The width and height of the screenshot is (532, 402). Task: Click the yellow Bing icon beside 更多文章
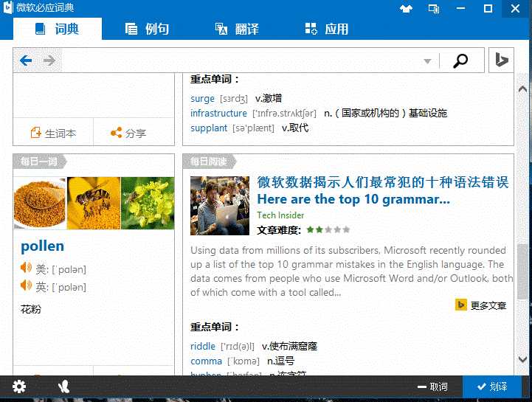[x=461, y=305]
